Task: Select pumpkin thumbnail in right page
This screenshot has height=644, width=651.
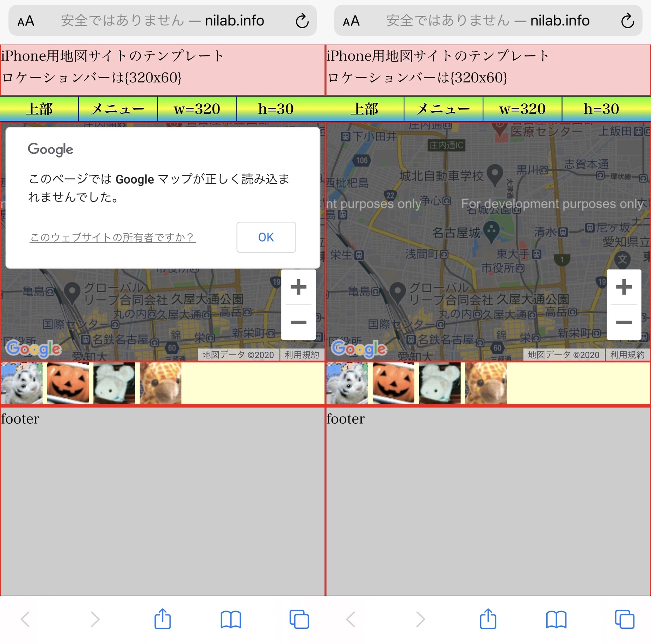Action: click(x=393, y=384)
